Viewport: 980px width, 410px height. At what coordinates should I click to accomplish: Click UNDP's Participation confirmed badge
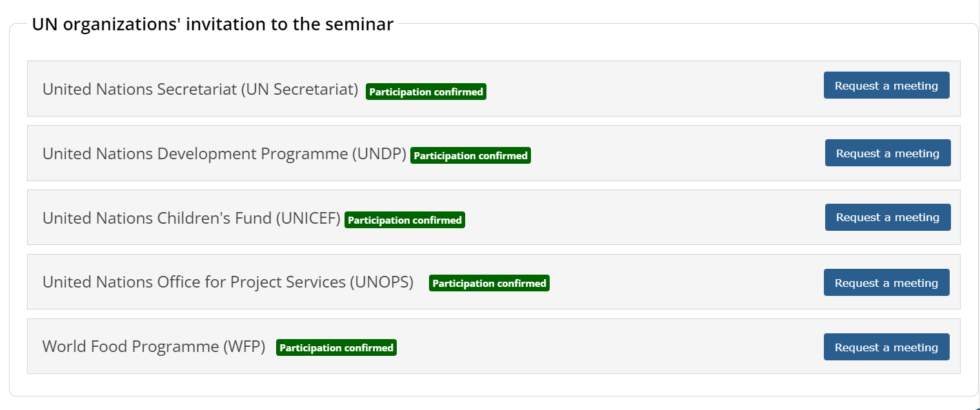470,155
